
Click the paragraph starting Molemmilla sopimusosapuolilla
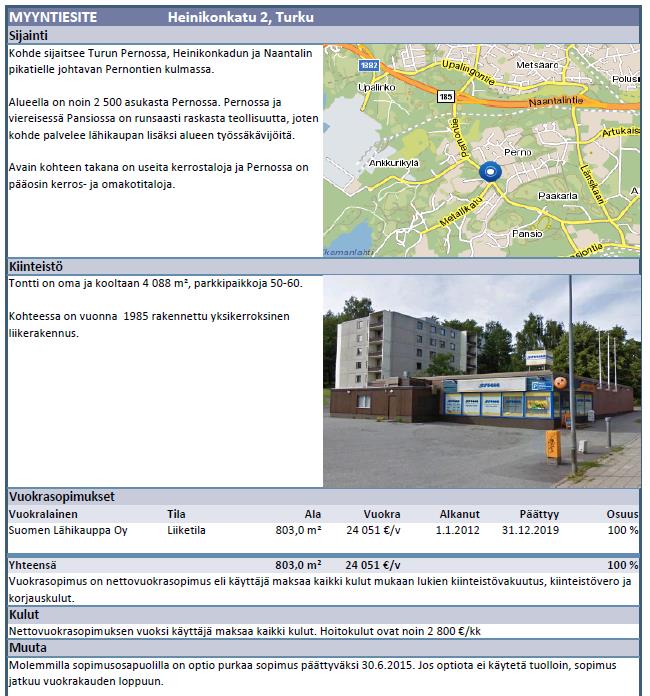point(313,673)
